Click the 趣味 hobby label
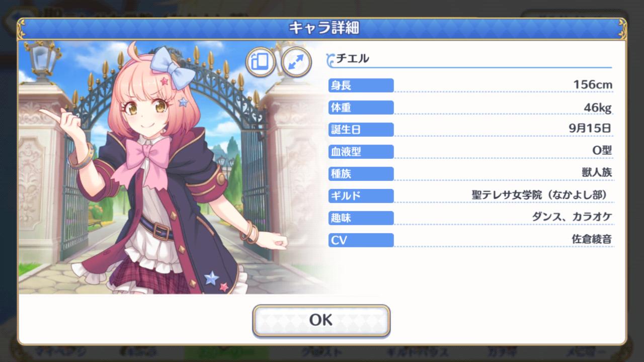Screen dimensions: 644x362 click(361, 218)
